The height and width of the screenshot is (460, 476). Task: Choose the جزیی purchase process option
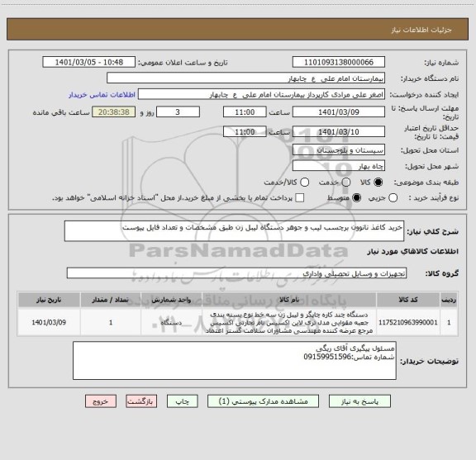coord(393,198)
